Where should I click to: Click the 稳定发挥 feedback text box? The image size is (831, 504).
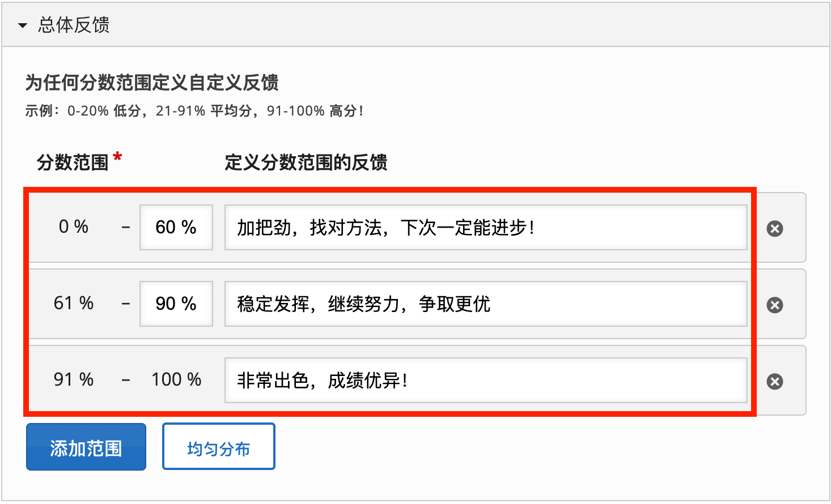click(486, 304)
